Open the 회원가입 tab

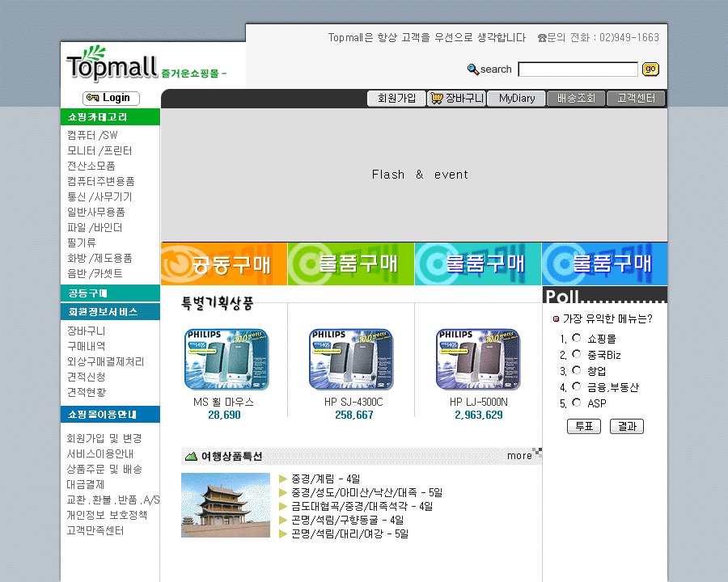point(396,99)
